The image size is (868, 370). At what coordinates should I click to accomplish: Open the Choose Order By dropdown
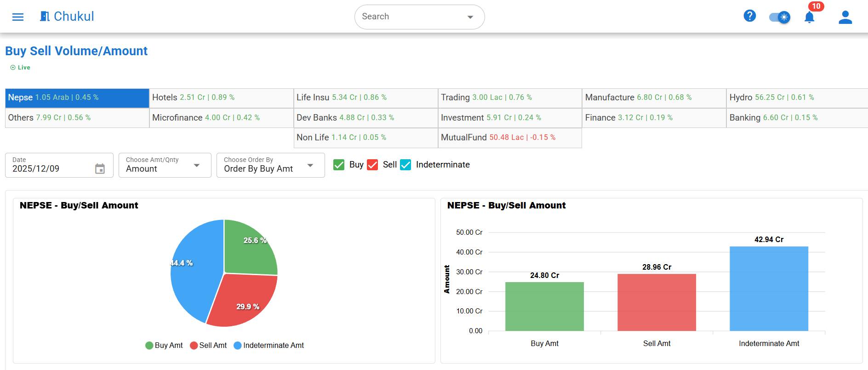point(271,165)
